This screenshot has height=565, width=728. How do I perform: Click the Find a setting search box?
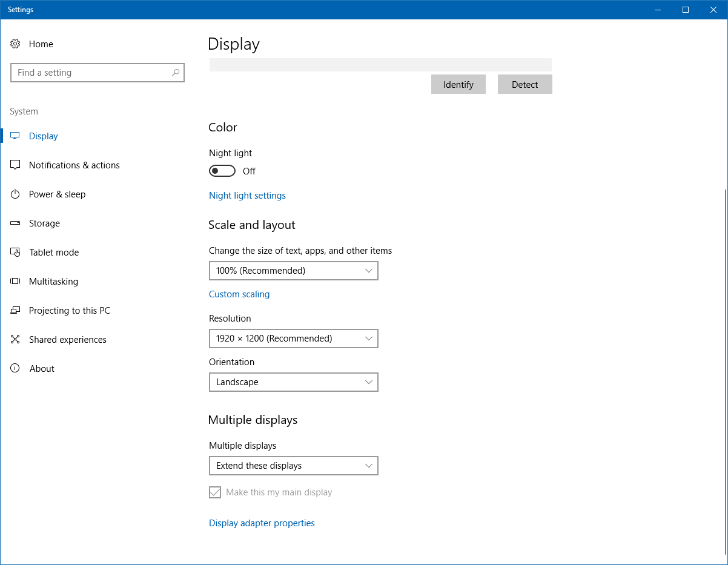point(91,73)
